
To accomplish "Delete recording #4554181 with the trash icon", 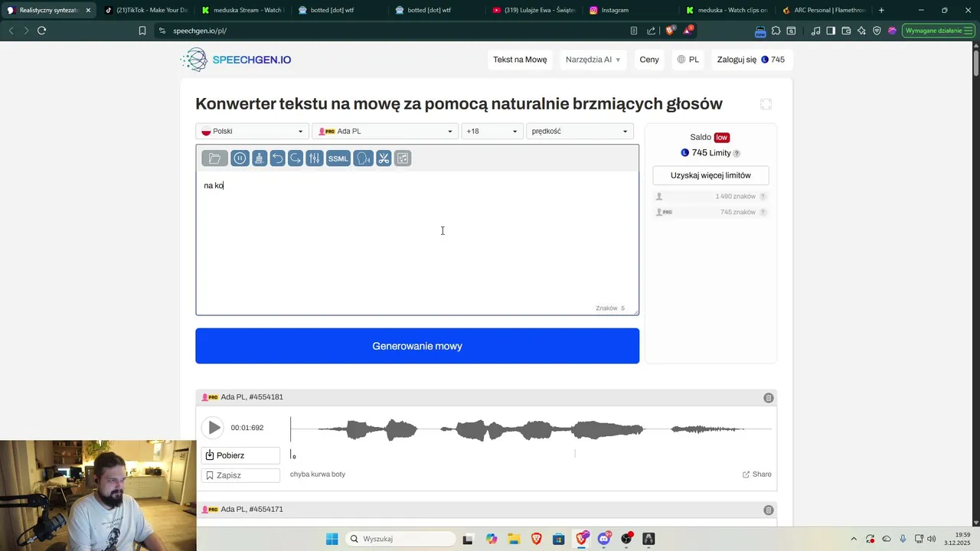I will point(769,398).
